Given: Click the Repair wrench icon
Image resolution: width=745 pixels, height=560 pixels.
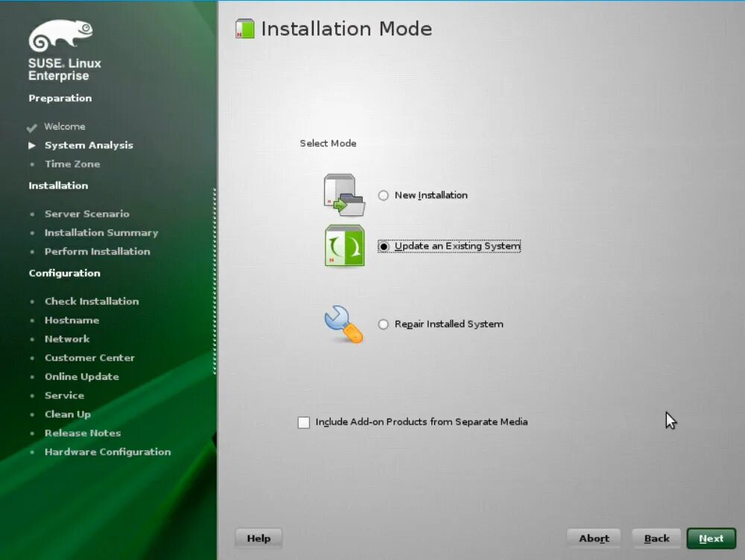Looking at the screenshot, I should click(x=343, y=324).
